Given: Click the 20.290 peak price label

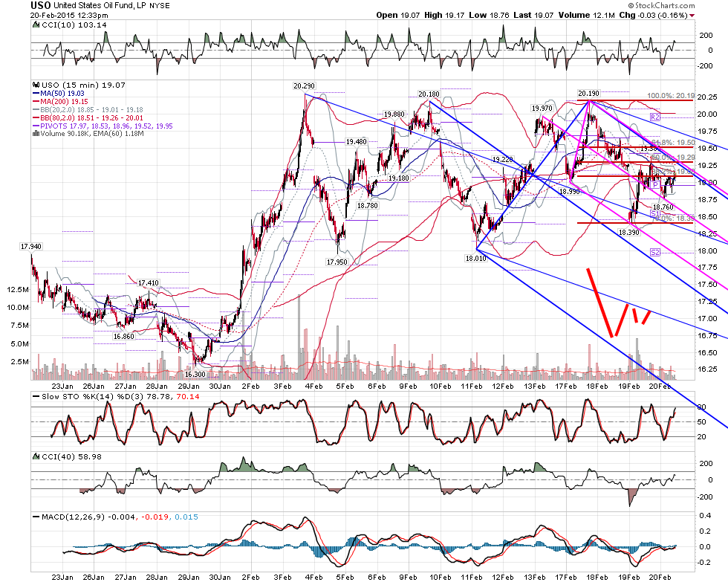Looking at the screenshot, I should (x=304, y=85).
